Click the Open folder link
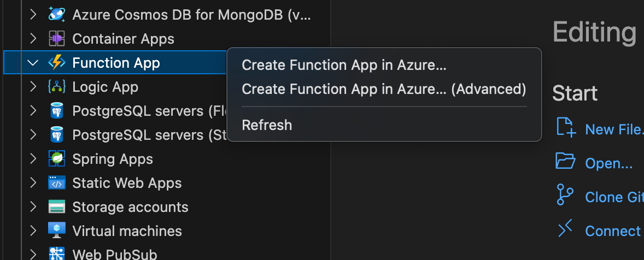Image resolution: width=644 pixels, height=260 pixels. 608,163
